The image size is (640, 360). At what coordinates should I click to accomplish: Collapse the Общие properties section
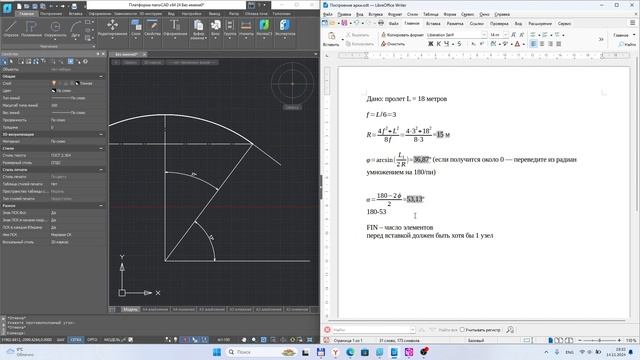[x=101, y=76]
